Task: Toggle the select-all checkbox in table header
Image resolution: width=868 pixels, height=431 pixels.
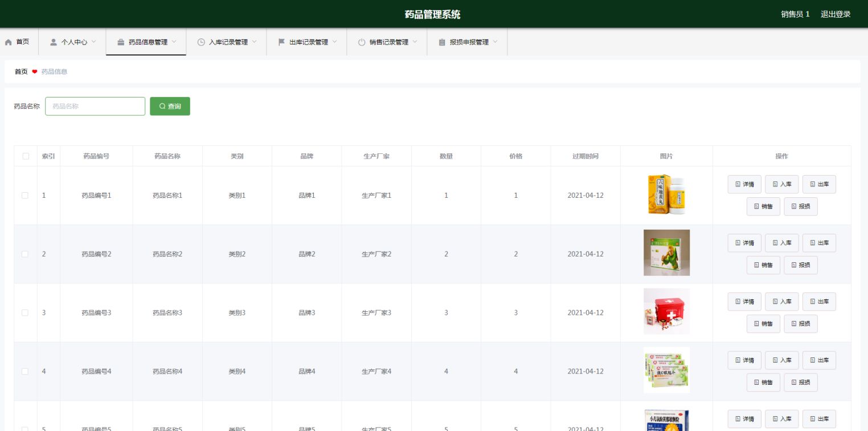Action: click(x=25, y=156)
